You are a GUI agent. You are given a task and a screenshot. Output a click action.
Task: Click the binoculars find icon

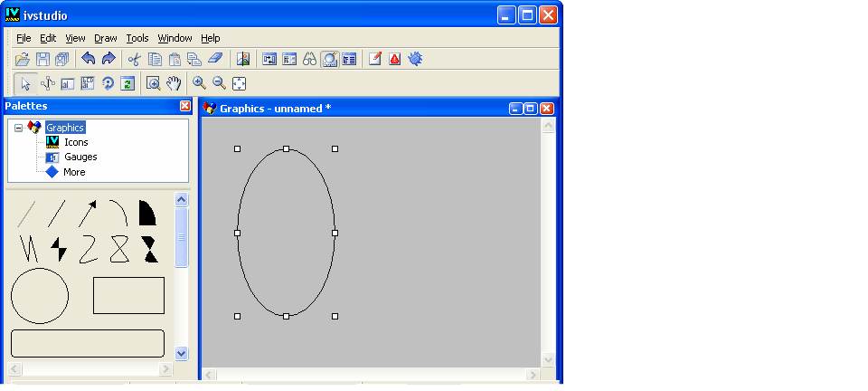pos(309,59)
